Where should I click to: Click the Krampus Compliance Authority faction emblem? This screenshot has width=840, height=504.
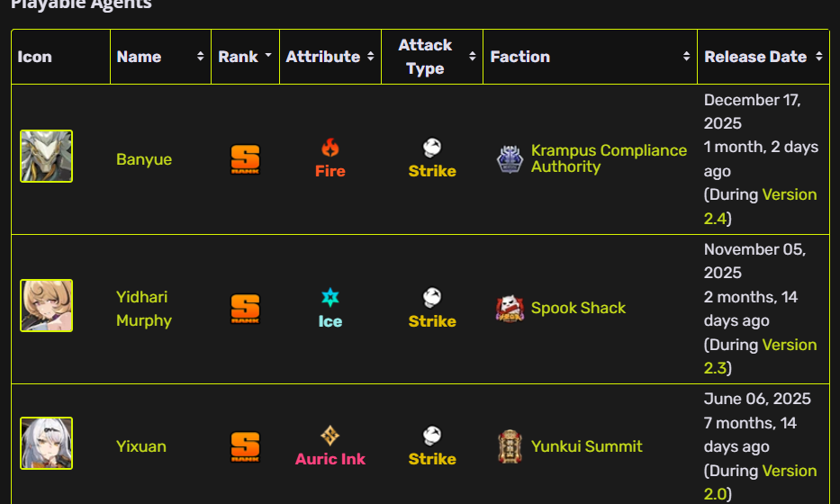click(510, 159)
